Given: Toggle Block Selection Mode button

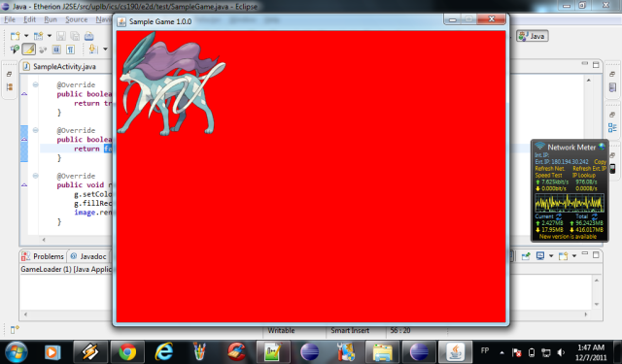Looking at the screenshot, I should coord(56,50).
